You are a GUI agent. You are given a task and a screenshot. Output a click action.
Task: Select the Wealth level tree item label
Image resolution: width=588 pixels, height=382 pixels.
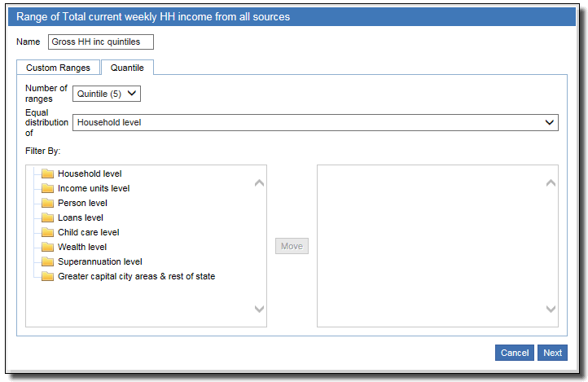pyautogui.click(x=82, y=247)
